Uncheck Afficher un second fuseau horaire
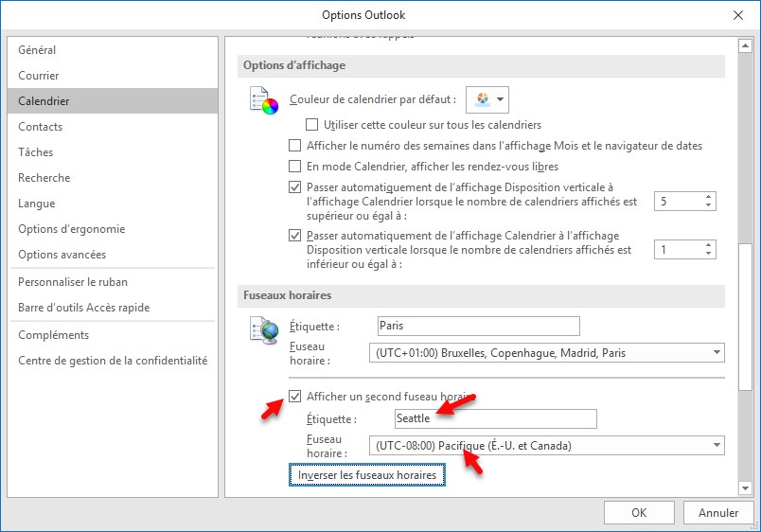This screenshot has height=532, width=761. click(294, 397)
